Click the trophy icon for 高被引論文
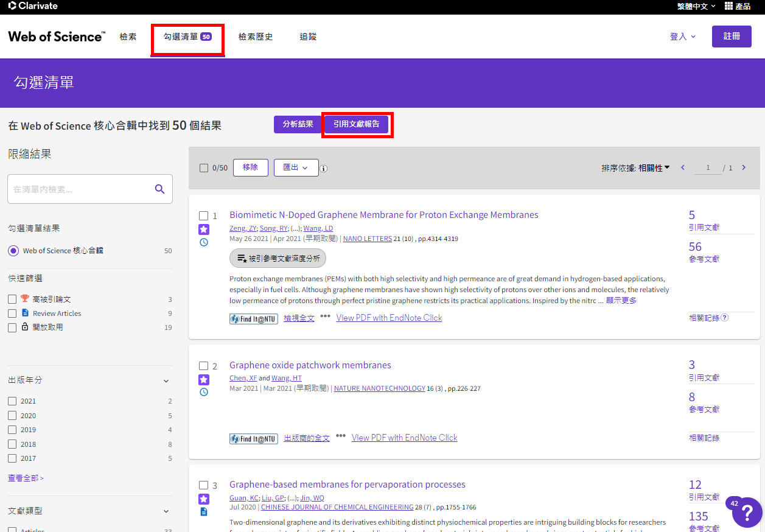765x532 pixels. pyautogui.click(x=25, y=299)
